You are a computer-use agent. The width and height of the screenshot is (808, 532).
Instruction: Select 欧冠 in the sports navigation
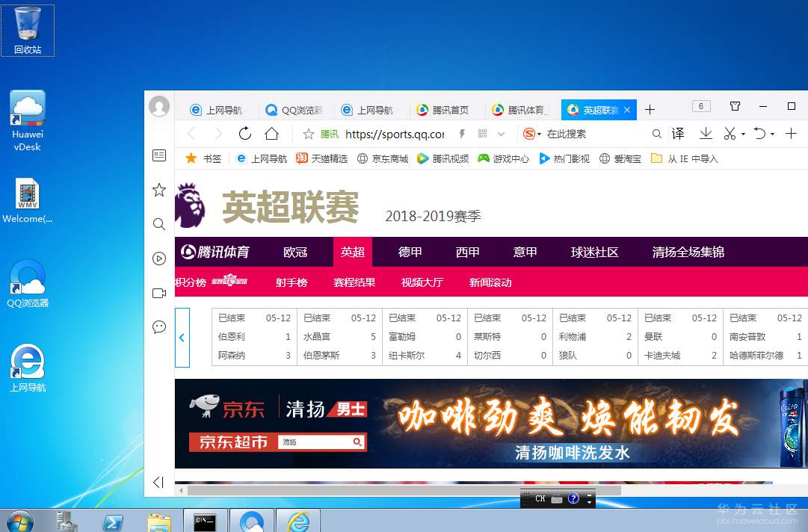[x=295, y=252]
